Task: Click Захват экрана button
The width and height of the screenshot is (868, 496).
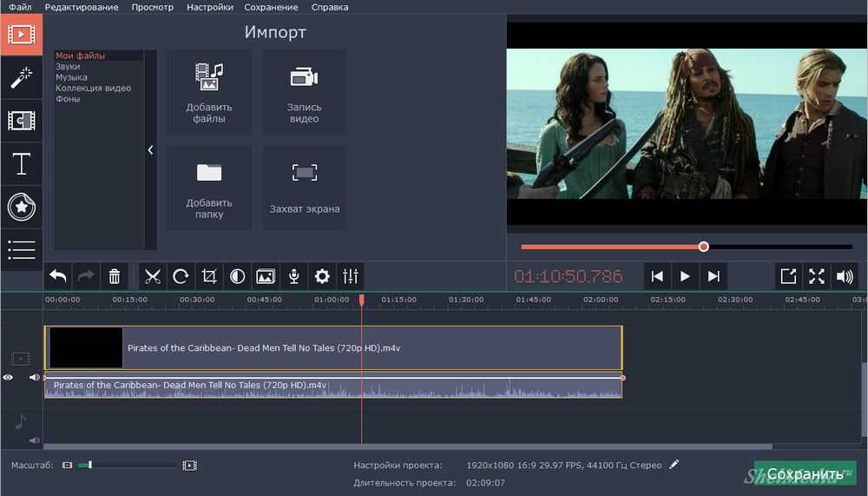Action: pyautogui.click(x=305, y=188)
